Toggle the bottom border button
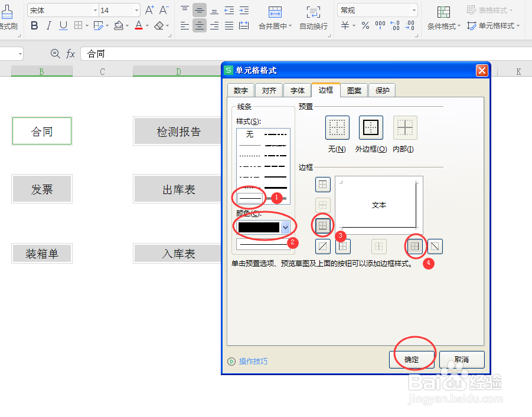Image resolution: width=532 pixels, height=417 pixels. (322, 225)
